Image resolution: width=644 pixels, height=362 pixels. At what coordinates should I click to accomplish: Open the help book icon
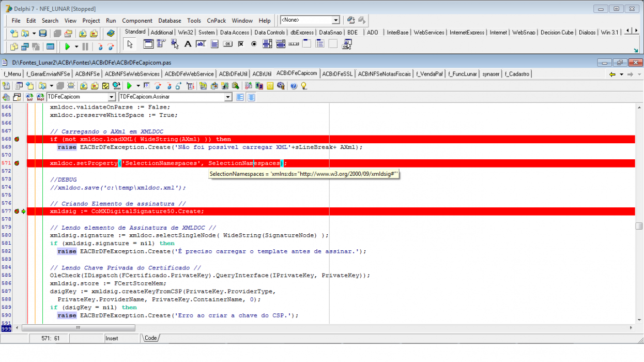coord(110,34)
